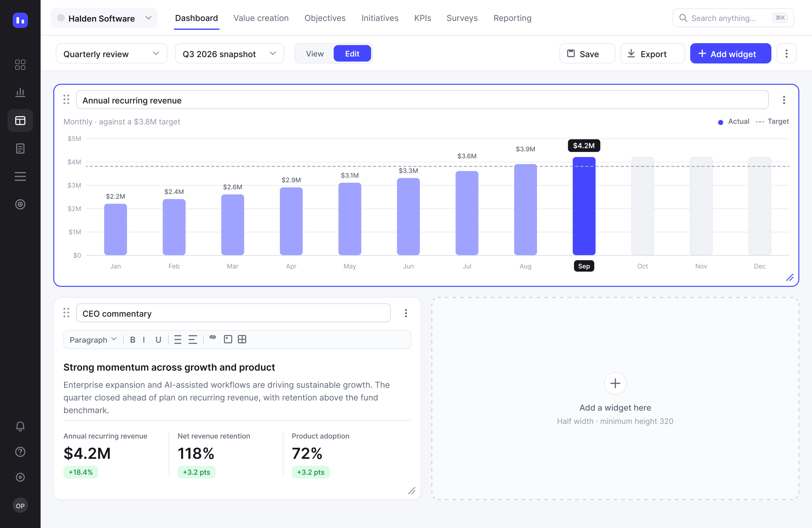Insert a table in commentary editor
This screenshot has width=812, height=528.
pos(242,339)
